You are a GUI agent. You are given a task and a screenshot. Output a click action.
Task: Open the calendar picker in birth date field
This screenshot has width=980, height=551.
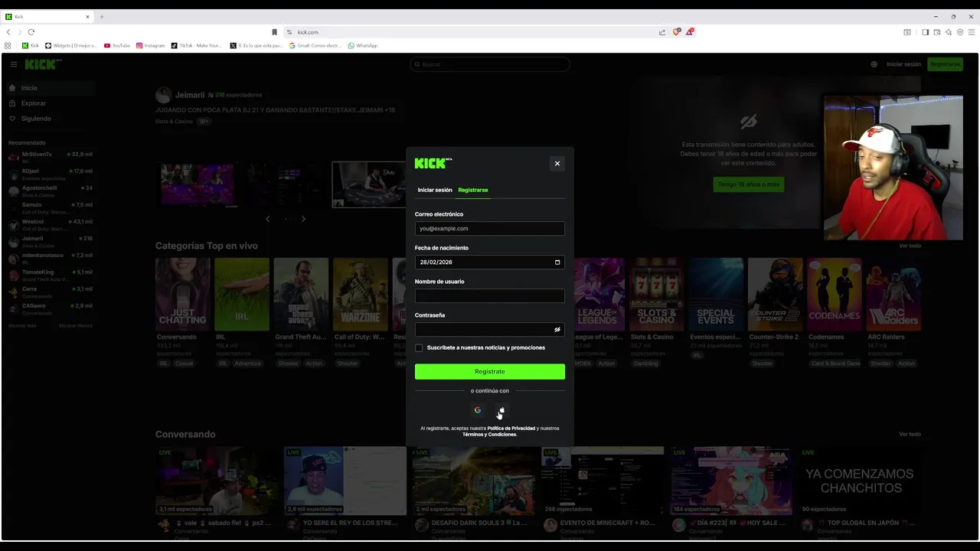557,262
